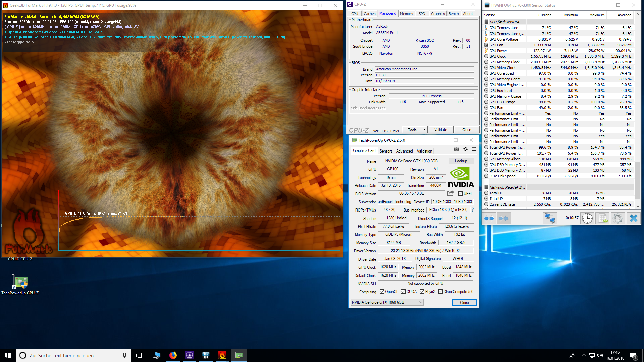Click HWiNFO expand arrows icon
The image size is (644, 362).
[489, 218]
